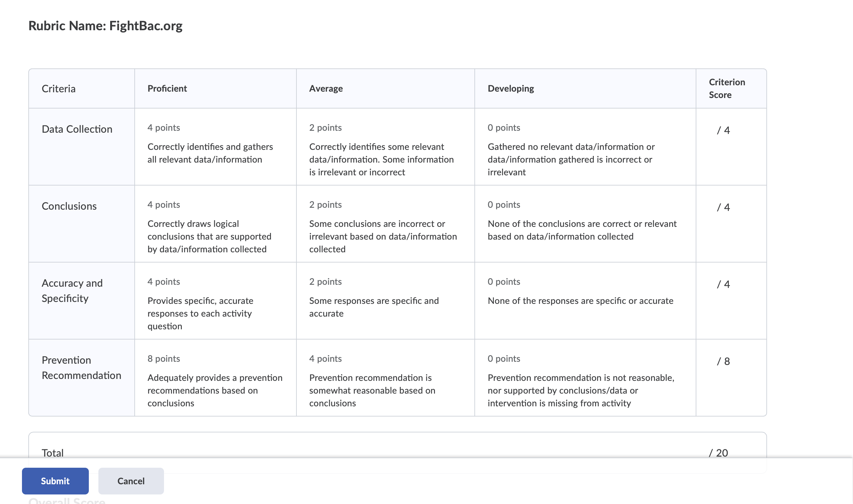Screen dimensions: 853x504
Task: Pick Developing for Accuracy and Specificity
Action: coord(585,301)
